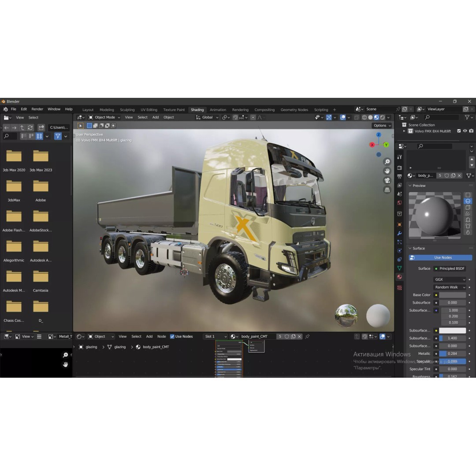Image resolution: width=476 pixels, height=476 pixels.
Task: Switch to UV Editing workspace tab
Action: [149, 110]
